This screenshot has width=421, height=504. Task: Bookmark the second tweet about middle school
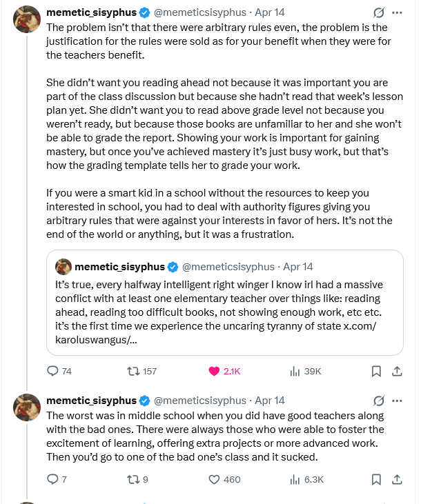pyautogui.click(x=377, y=479)
